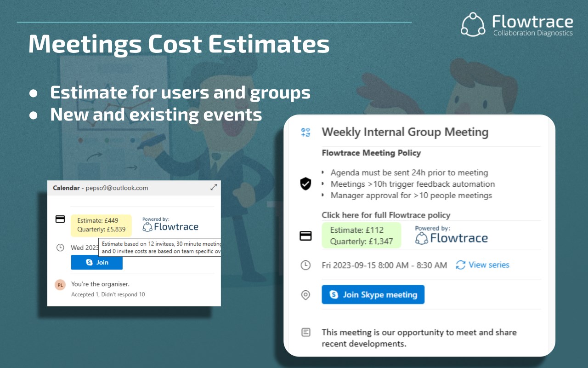This screenshot has height=368, width=588.
Task: Click the clock icon next to Fri 2023-09-15
Action: pyautogui.click(x=305, y=265)
